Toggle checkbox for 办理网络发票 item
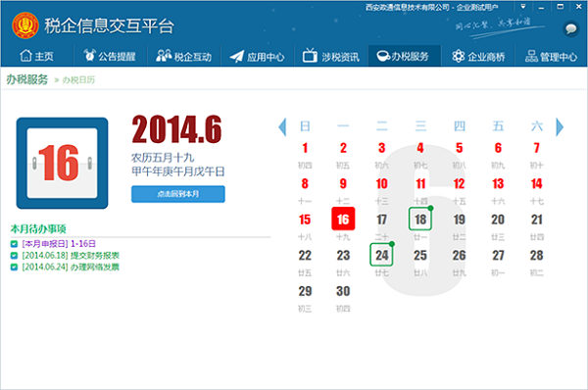 (x=14, y=268)
